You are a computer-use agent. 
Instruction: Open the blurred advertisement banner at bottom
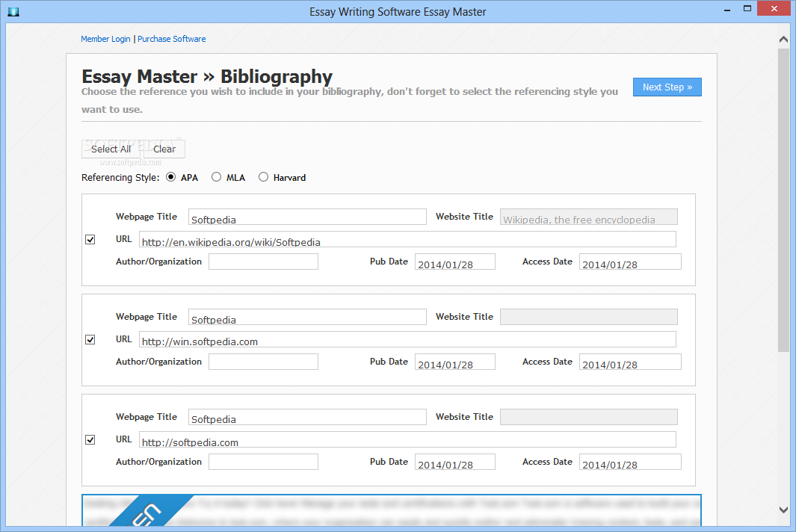click(x=392, y=510)
